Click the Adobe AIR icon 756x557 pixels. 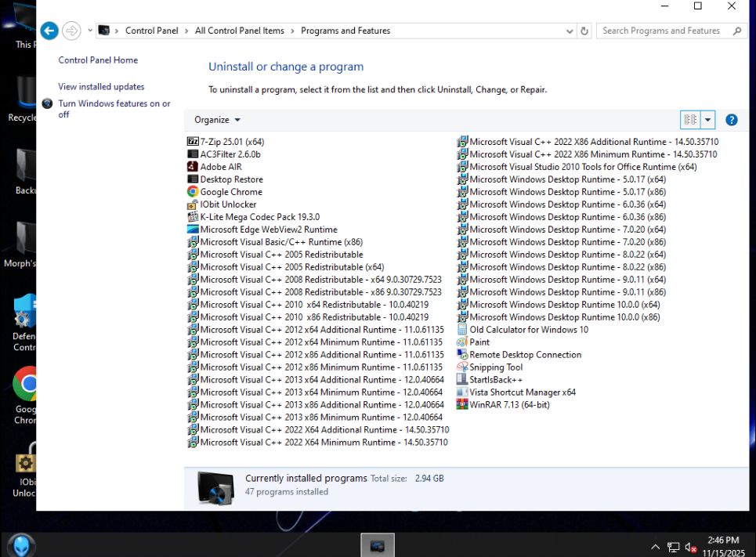point(194,167)
